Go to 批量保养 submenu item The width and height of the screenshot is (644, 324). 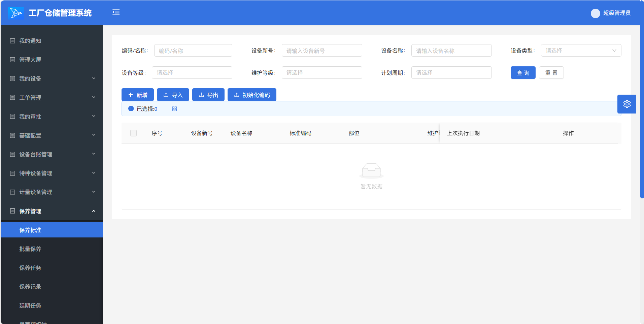click(x=52, y=249)
